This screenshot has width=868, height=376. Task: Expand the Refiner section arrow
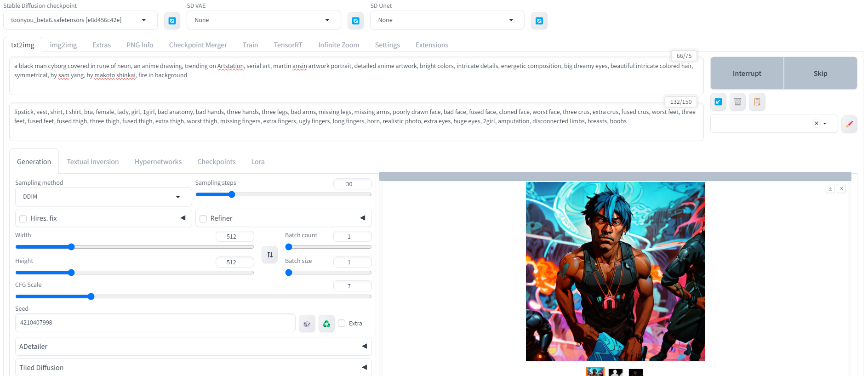[x=363, y=218]
